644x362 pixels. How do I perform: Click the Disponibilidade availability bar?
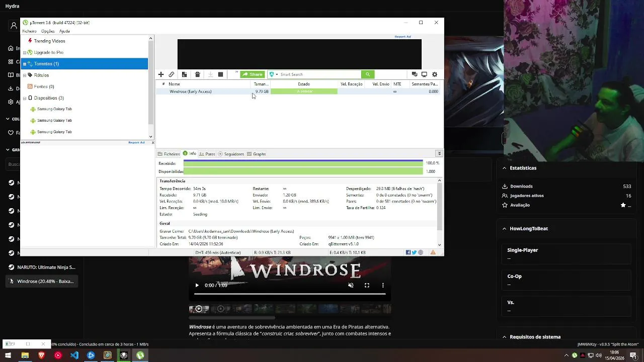pyautogui.click(x=303, y=171)
